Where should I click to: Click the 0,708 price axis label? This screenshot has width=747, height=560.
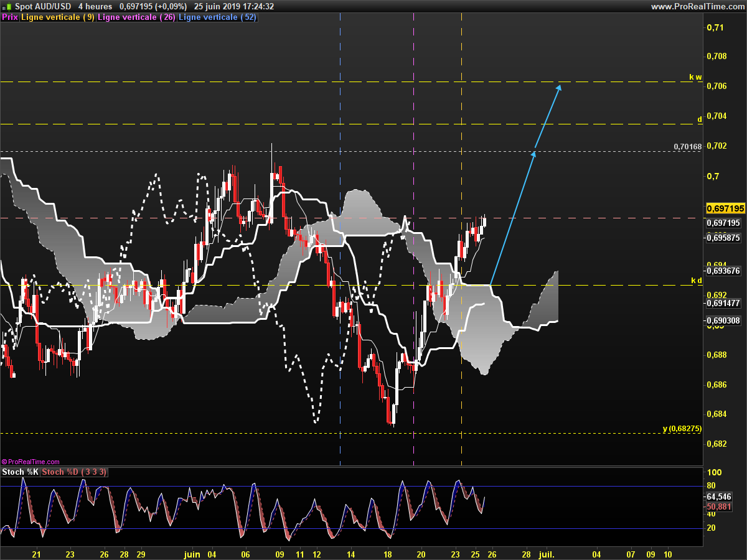(718, 56)
